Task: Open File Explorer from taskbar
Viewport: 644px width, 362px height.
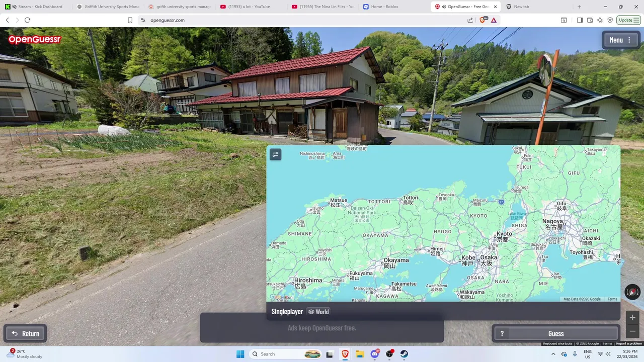Action: pyautogui.click(x=359, y=354)
